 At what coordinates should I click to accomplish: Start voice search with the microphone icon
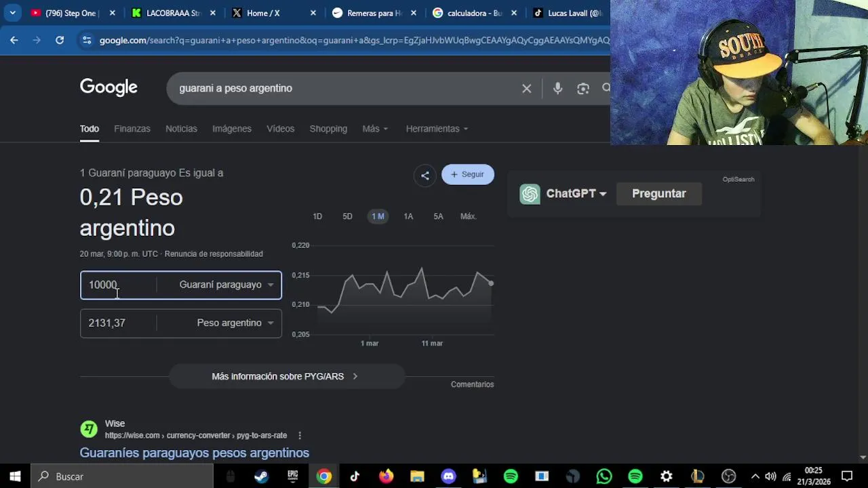tap(557, 88)
